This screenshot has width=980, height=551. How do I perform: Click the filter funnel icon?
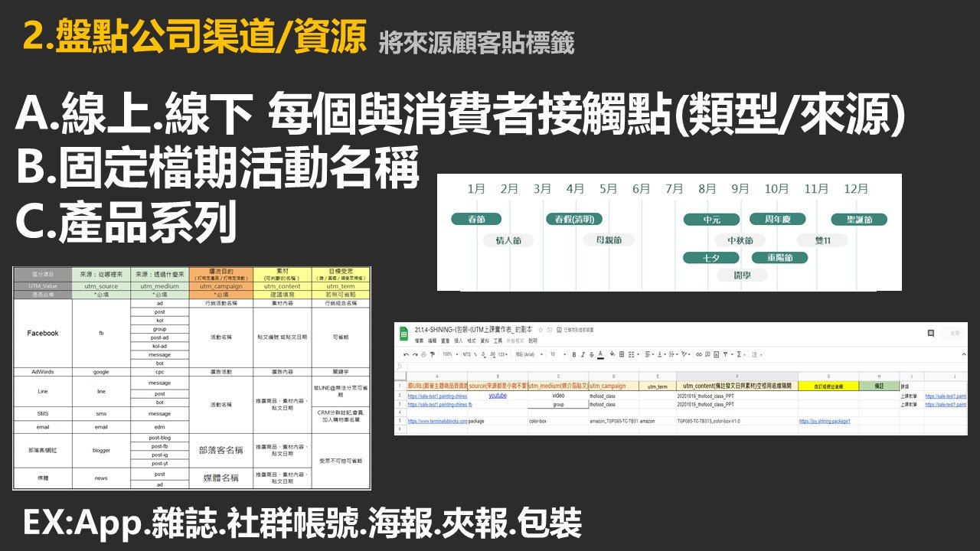coord(727,355)
